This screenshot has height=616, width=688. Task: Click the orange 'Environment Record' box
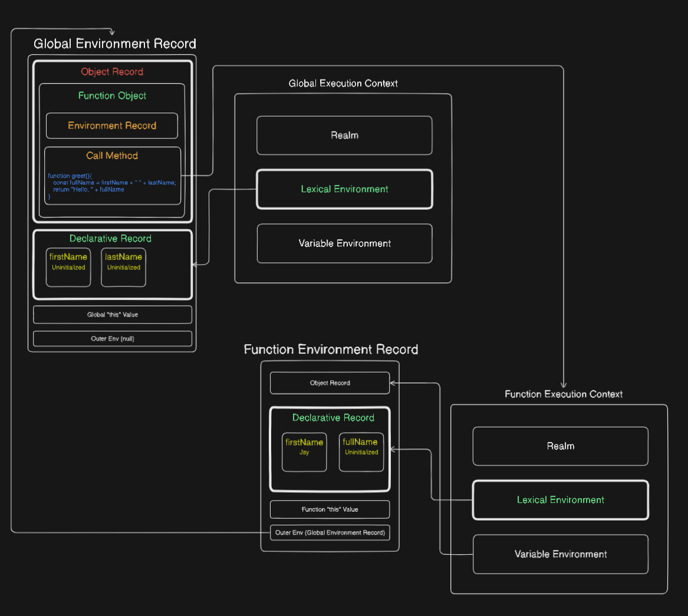[x=112, y=126]
